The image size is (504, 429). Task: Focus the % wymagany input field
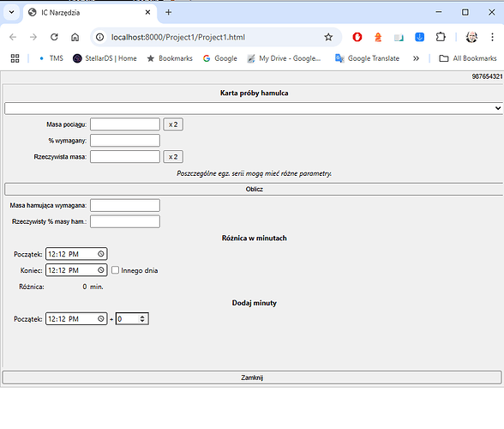pyautogui.click(x=125, y=141)
